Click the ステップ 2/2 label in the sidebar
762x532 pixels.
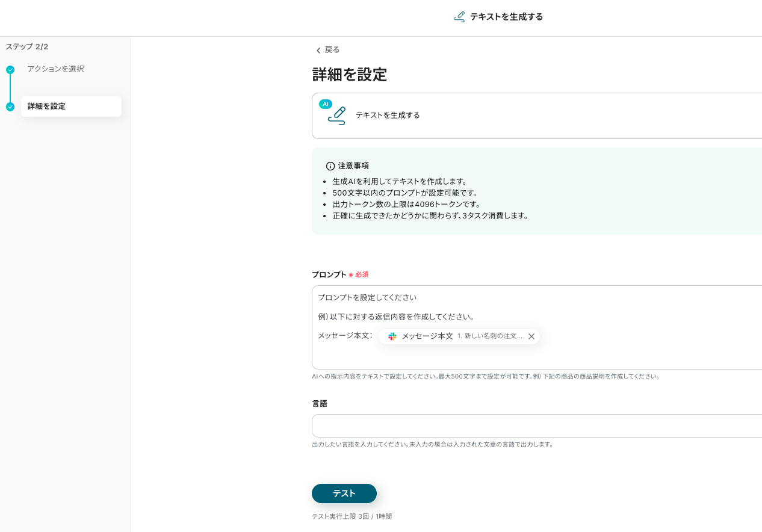27,47
